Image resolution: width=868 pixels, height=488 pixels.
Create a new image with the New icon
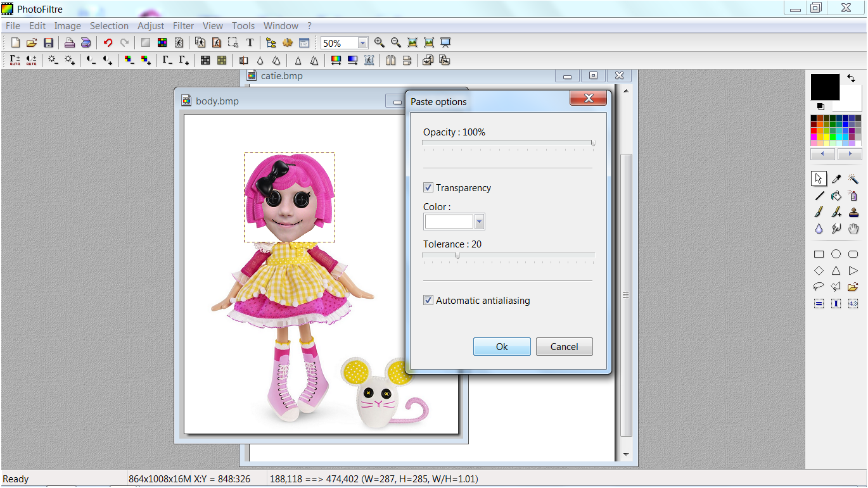15,42
